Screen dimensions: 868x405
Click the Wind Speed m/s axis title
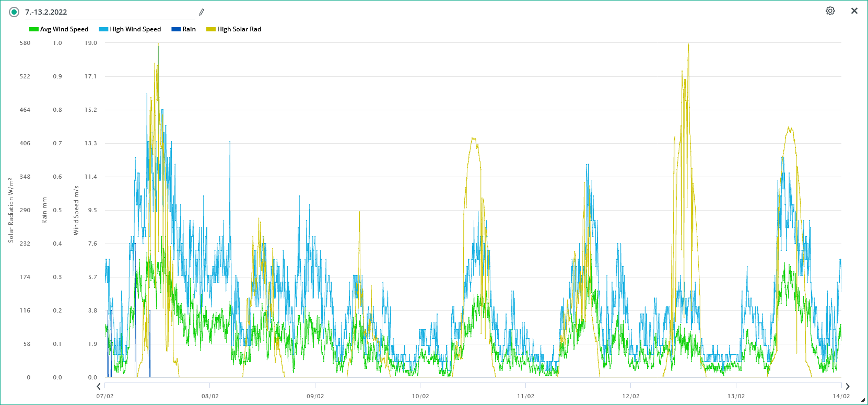pyautogui.click(x=76, y=210)
